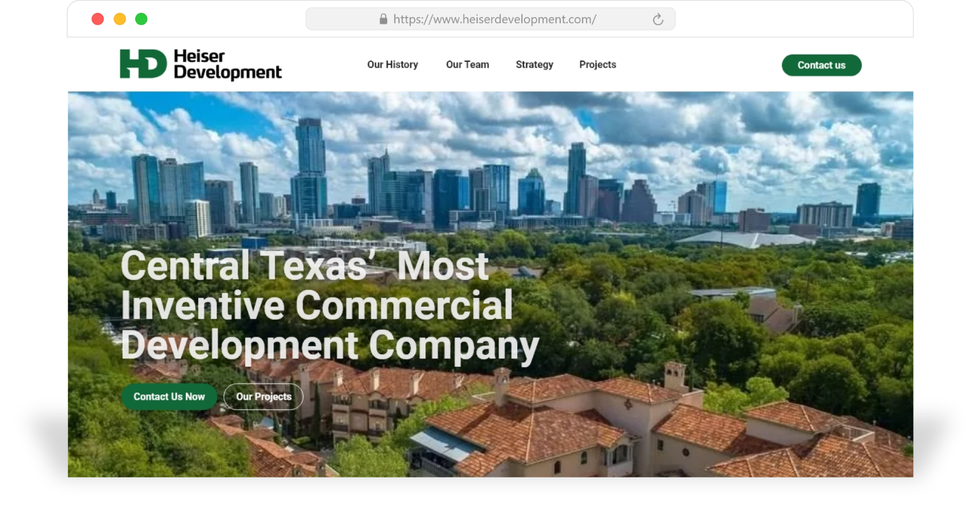Focus the heiserdevelopment.com URL field
The image size is (980, 506).
point(491,19)
